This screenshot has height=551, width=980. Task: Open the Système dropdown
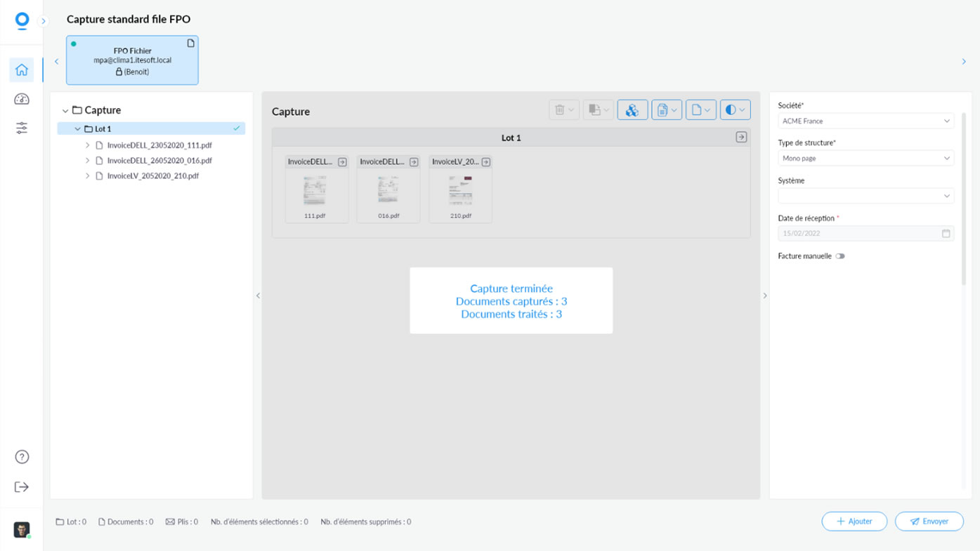(x=865, y=196)
